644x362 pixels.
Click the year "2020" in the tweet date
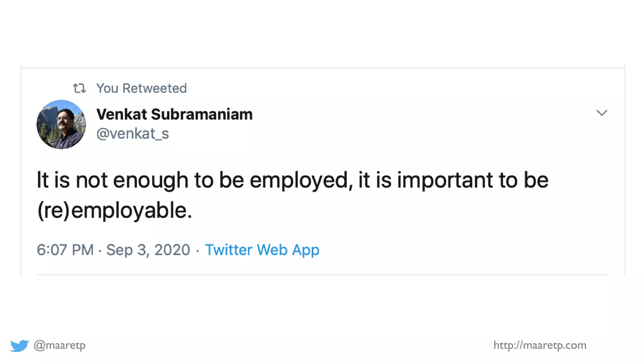point(172,250)
